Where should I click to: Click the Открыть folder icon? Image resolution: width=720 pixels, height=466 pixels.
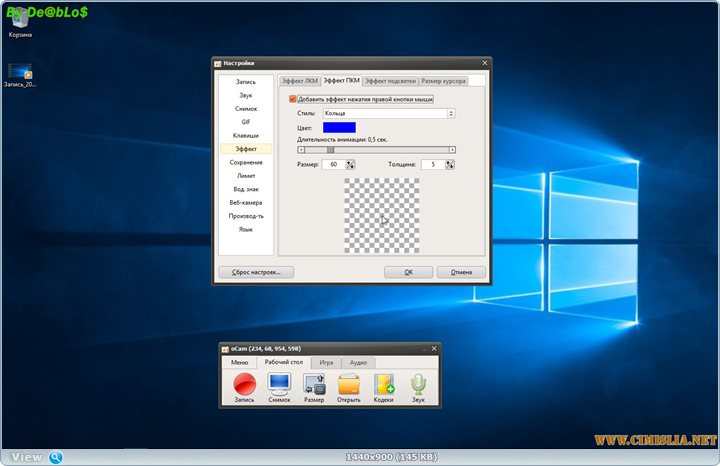349,384
